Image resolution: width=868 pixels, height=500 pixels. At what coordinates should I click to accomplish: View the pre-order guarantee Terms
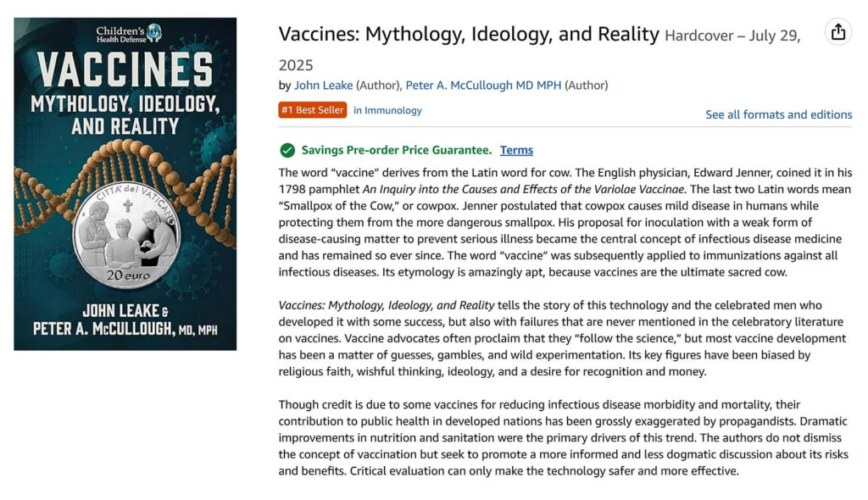516,150
